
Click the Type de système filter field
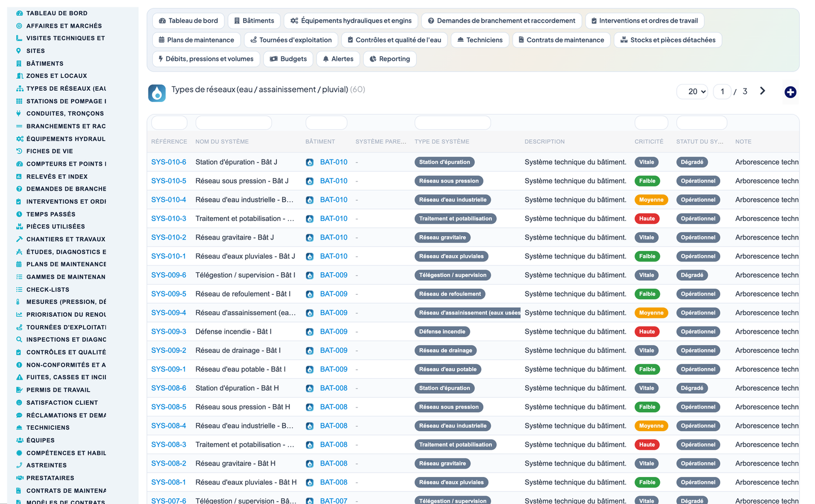pyautogui.click(x=452, y=122)
